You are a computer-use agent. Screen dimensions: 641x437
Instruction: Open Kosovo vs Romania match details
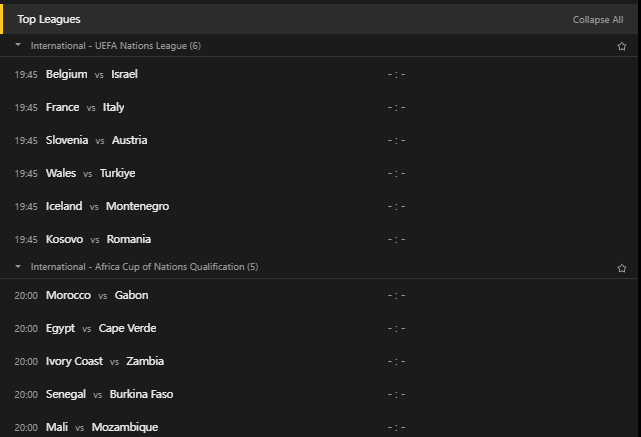pos(319,239)
